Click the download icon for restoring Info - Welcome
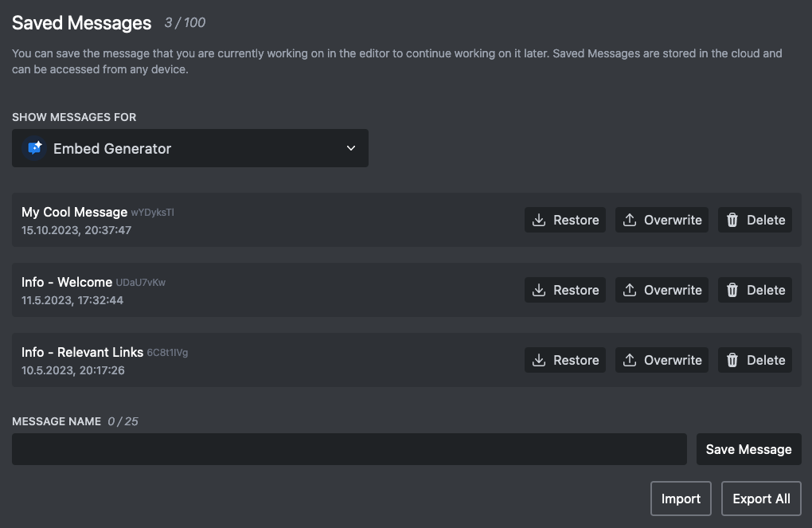 [x=539, y=290]
